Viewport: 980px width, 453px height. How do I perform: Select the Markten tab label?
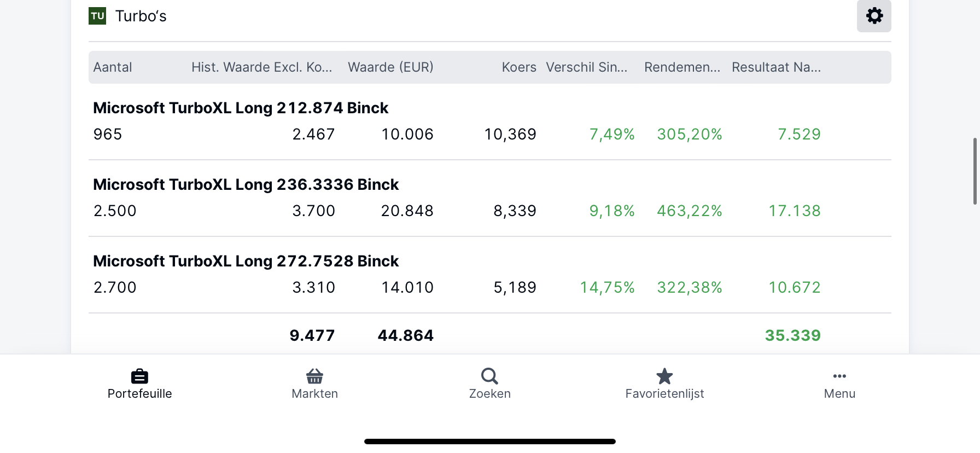(314, 394)
